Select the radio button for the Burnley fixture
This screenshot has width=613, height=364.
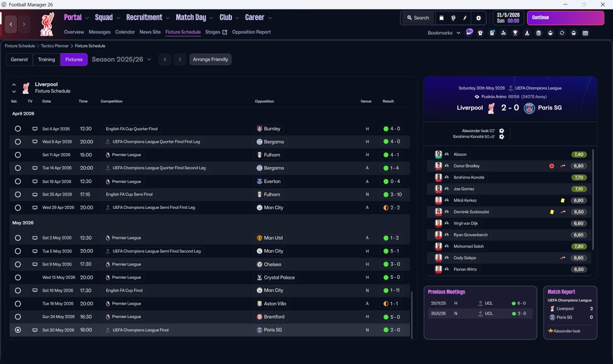tap(18, 129)
